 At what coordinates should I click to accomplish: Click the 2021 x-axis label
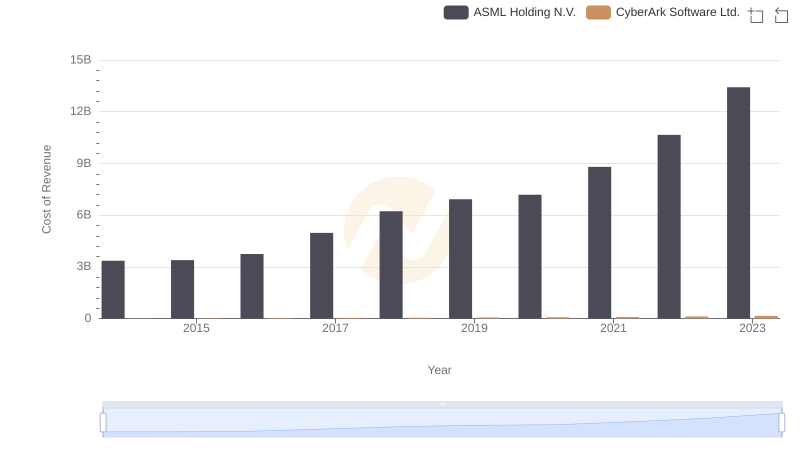pos(613,329)
